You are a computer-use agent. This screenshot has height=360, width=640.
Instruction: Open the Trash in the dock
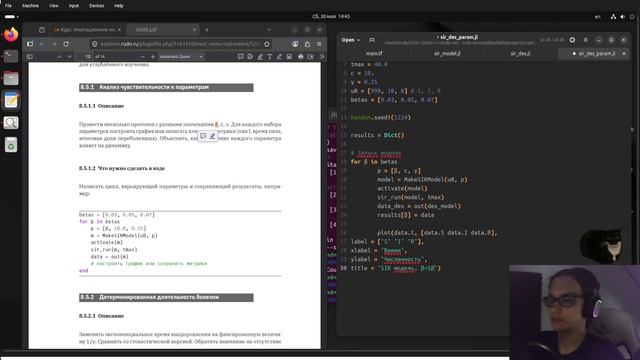coord(11,144)
